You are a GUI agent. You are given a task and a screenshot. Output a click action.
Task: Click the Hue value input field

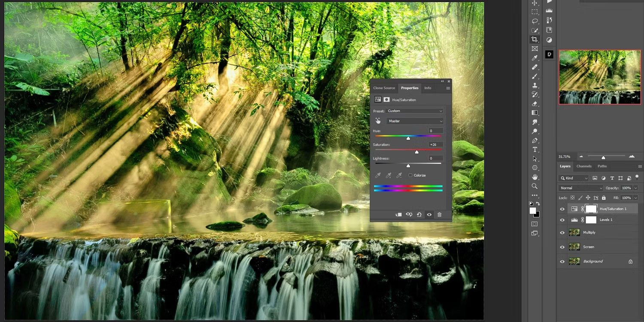(435, 131)
